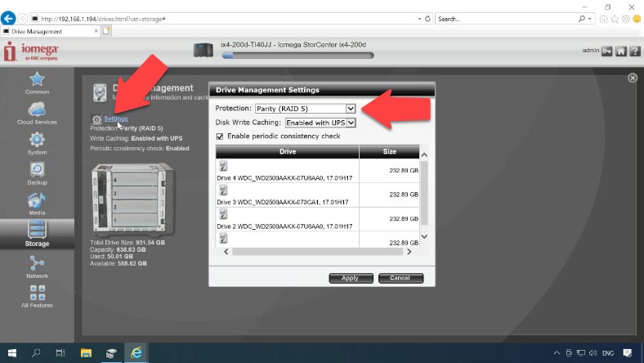
Task: Select Drive 4 WDC_WD2500AAKX row text
Action: [284, 178]
